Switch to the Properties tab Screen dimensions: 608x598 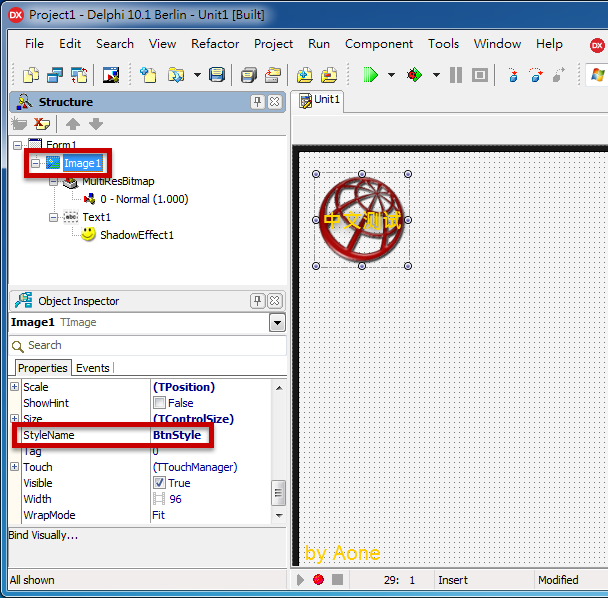43,368
